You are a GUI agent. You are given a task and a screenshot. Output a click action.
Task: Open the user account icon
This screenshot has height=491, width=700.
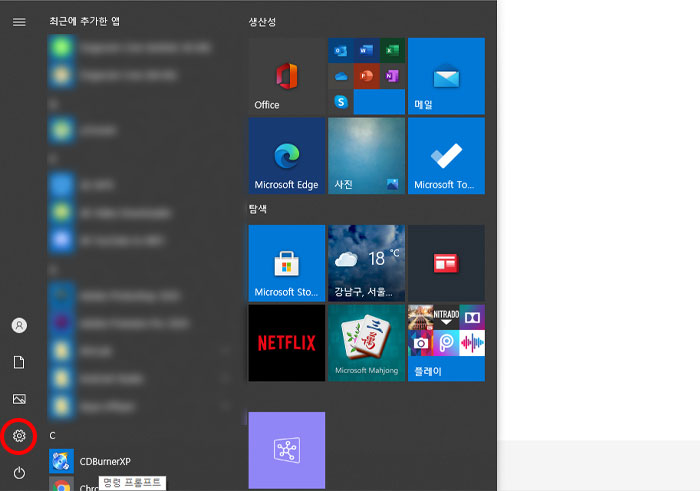pyautogui.click(x=19, y=325)
